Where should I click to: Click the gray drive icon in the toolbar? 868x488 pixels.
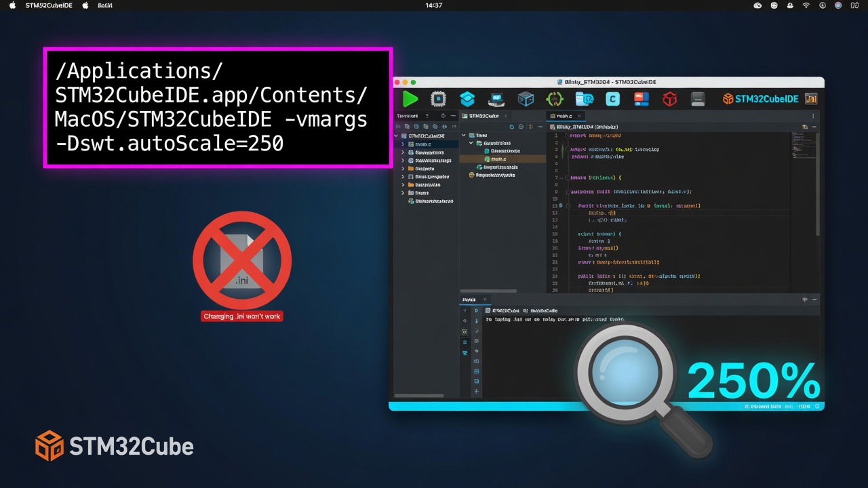[698, 99]
